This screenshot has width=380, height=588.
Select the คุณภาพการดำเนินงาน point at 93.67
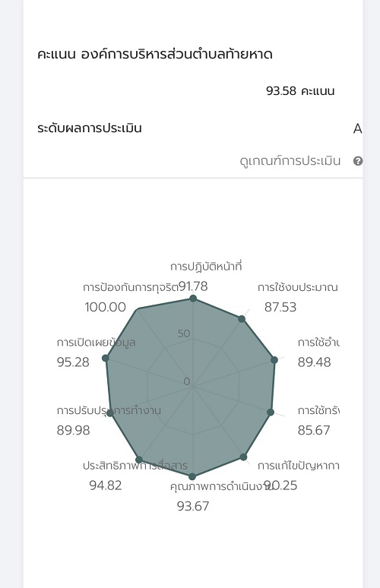coord(192,476)
